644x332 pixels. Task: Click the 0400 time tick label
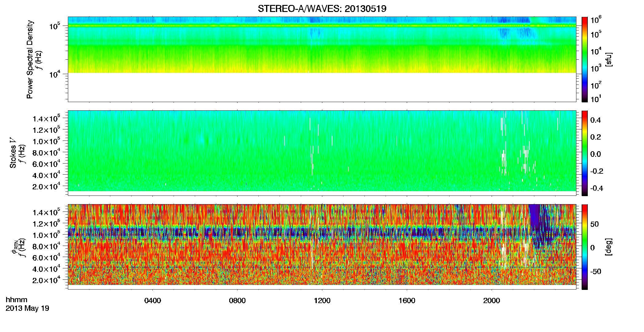(153, 301)
